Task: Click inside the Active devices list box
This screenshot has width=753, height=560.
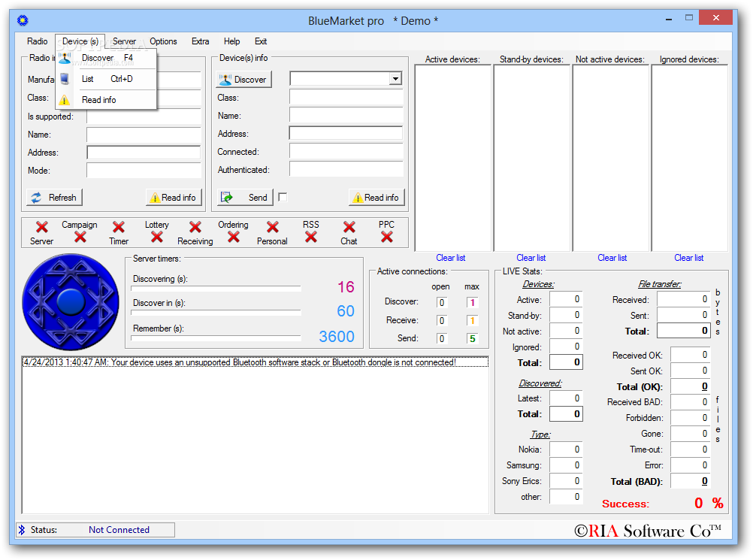Action: 453,158
